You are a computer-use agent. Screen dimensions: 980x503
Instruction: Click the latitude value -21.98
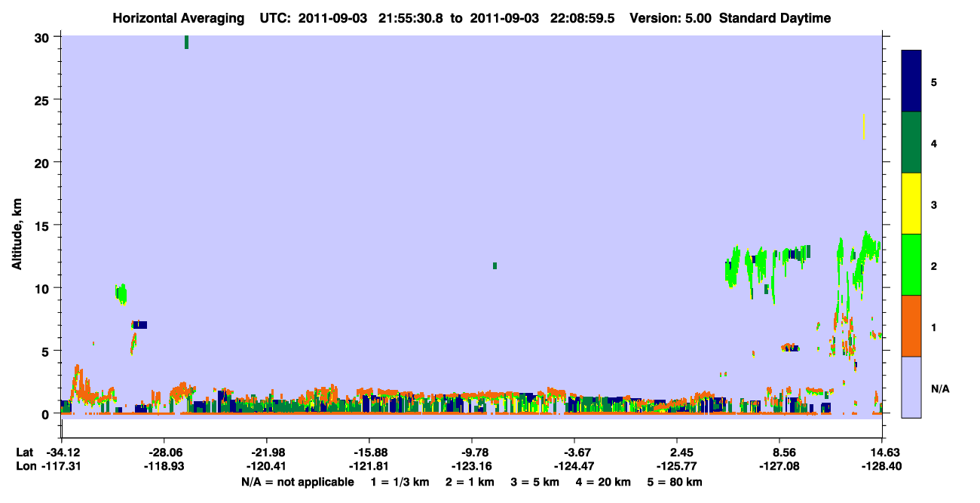click(267, 452)
